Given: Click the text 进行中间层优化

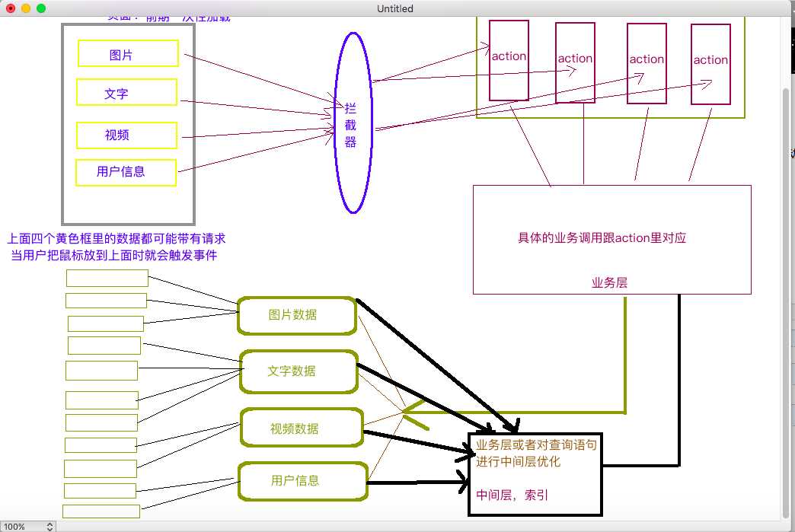Looking at the screenshot, I should (x=518, y=461).
